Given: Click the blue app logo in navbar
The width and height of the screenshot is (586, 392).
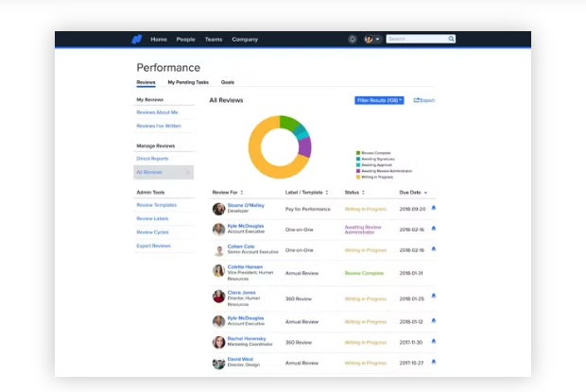Looking at the screenshot, I should pyautogui.click(x=137, y=40).
